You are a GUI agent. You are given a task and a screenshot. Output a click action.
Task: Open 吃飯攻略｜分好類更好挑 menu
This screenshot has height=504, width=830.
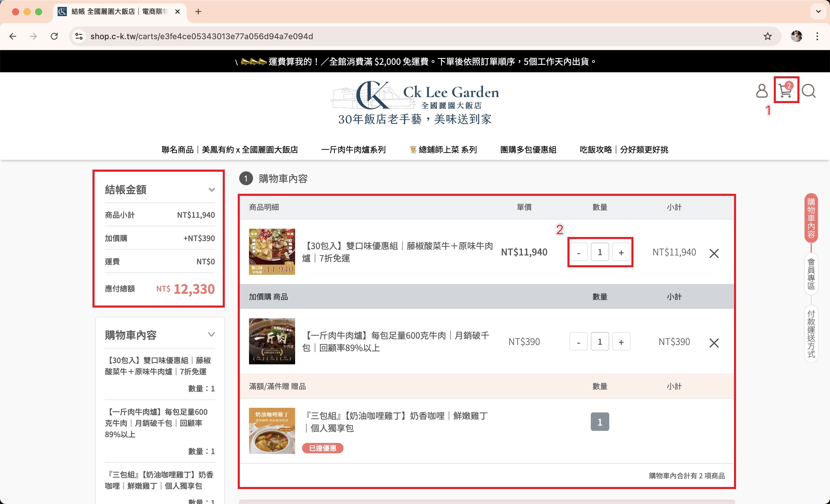coord(624,150)
